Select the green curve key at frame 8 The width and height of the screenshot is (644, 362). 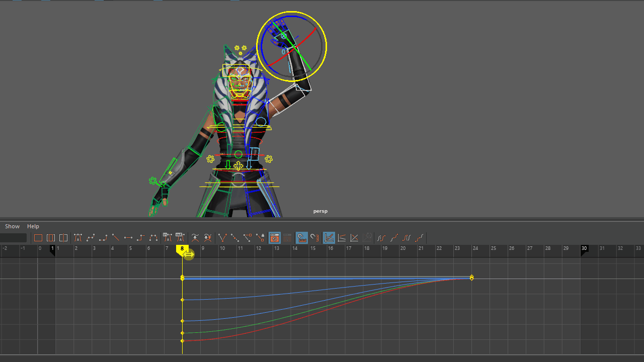(182, 333)
